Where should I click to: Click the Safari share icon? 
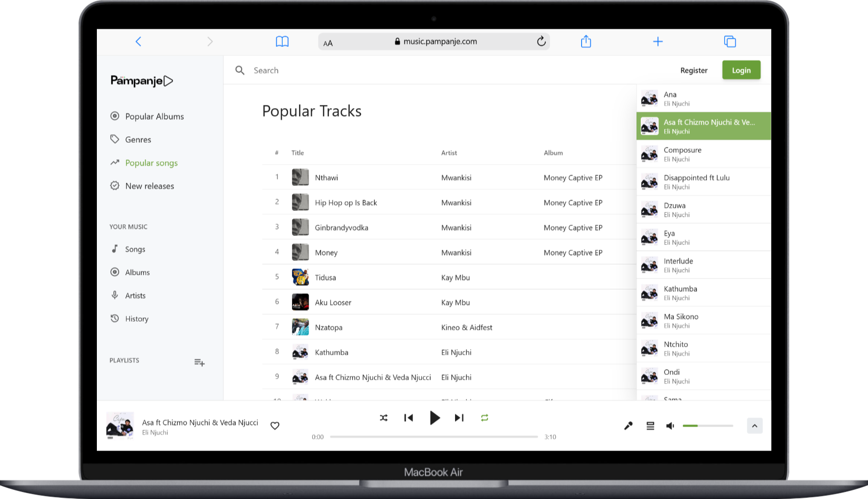(585, 42)
